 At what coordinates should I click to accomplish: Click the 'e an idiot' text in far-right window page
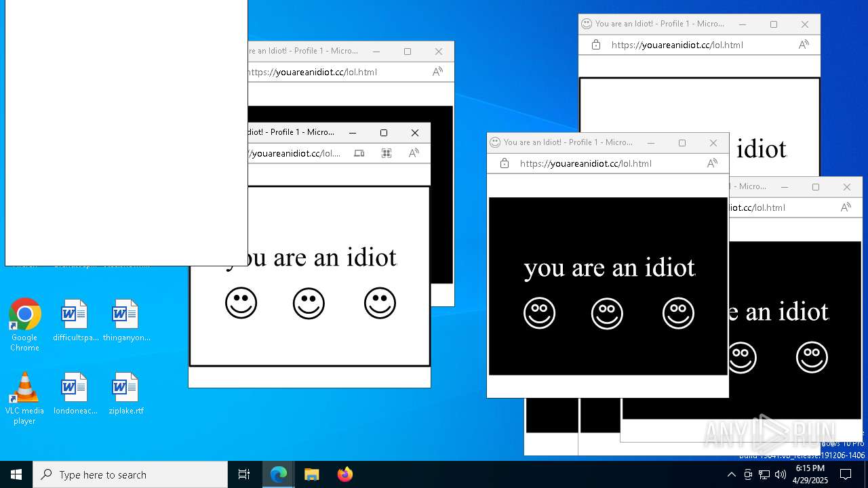tap(778, 312)
